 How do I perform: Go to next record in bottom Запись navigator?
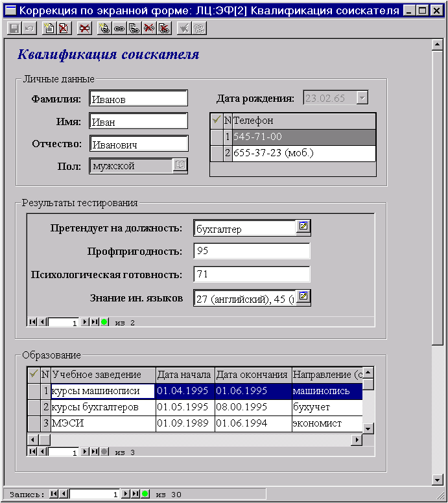click(x=126, y=494)
